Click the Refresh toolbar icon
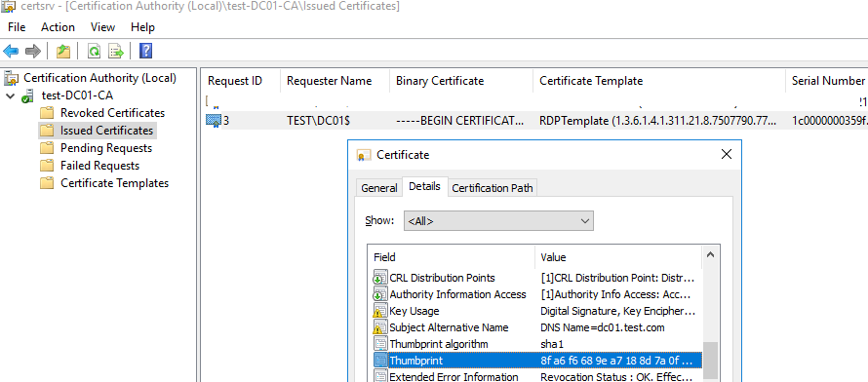Image resolution: width=868 pixels, height=382 pixels. 94,52
